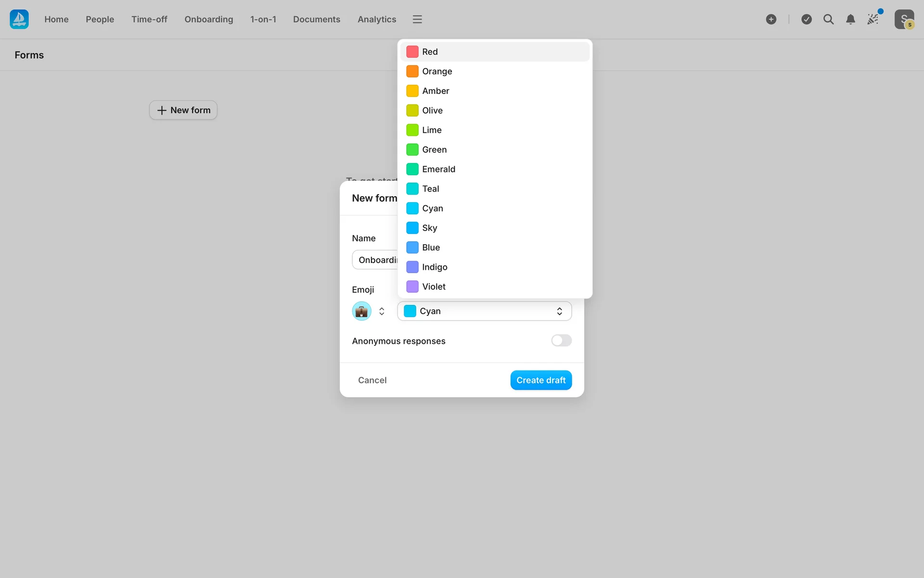This screenshot has width=924, height=578.
Task: Click the form Name input field
Action: (376, 260)
